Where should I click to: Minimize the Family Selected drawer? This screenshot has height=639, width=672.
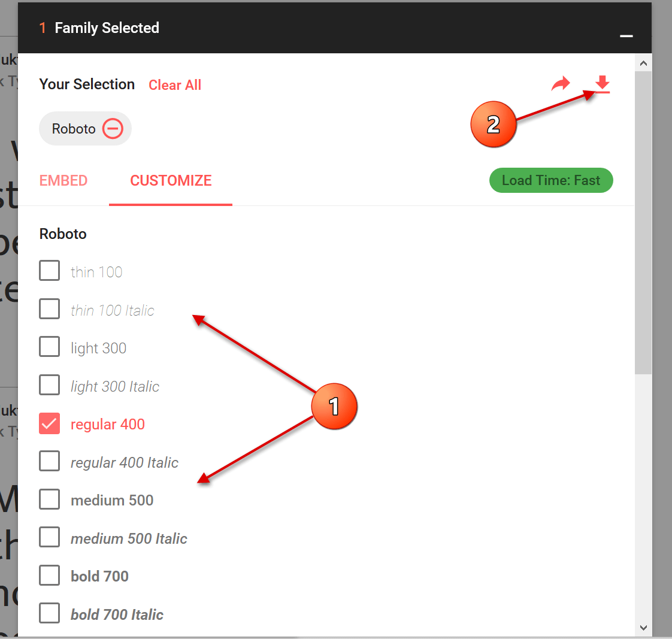pyautogui.click(x=626, y=36)
